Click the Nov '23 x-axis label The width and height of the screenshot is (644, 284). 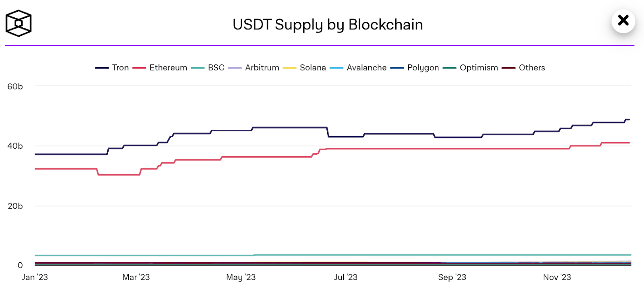pos(557,277)
